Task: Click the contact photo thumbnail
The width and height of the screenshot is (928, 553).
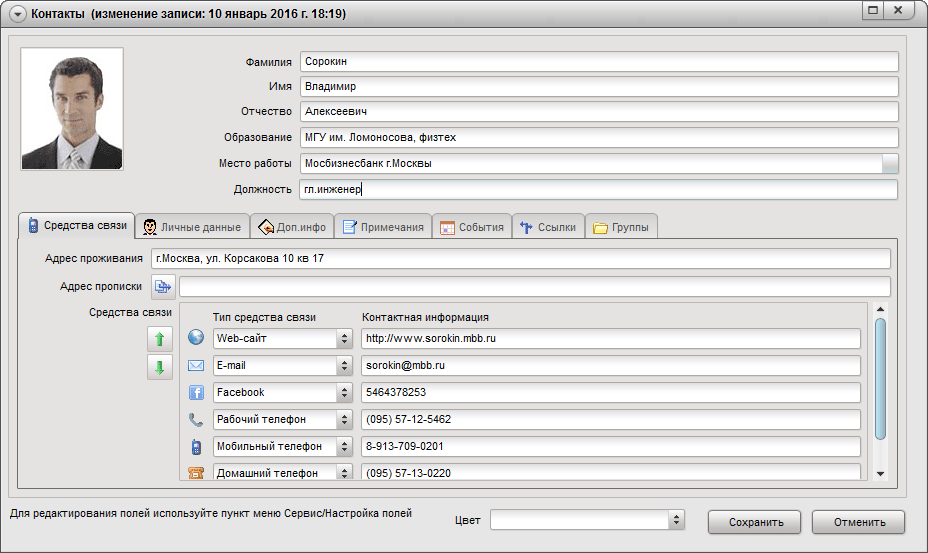Action: coord(72,110)
